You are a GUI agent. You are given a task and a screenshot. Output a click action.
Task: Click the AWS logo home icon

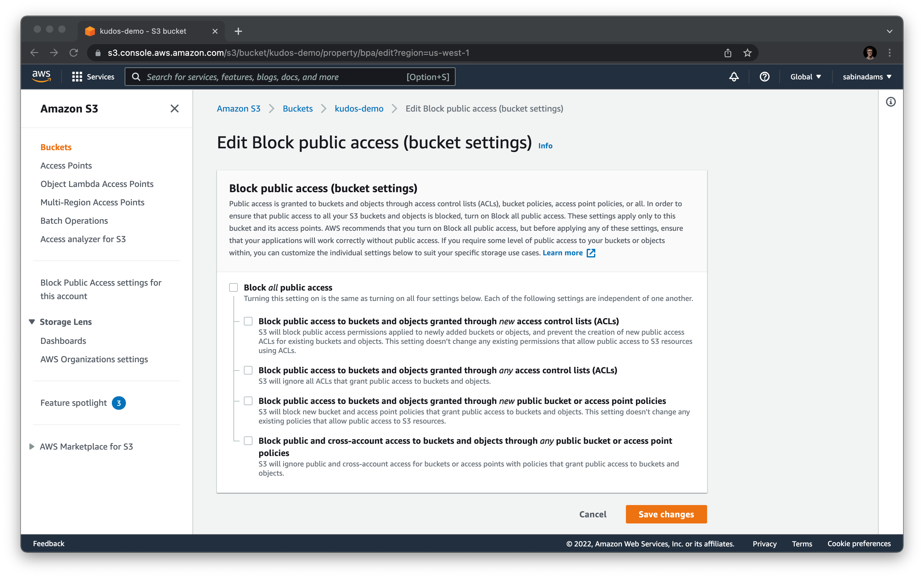pyautogui.click(x=41, y=76)
